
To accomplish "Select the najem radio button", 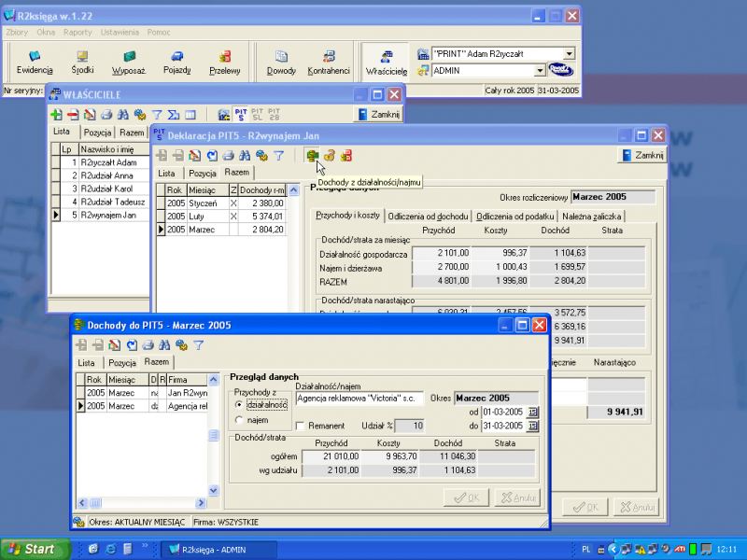I will (239, 420).
